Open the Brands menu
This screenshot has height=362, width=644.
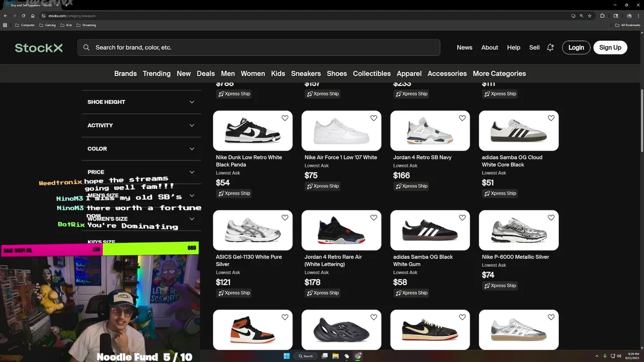(125, 73)
